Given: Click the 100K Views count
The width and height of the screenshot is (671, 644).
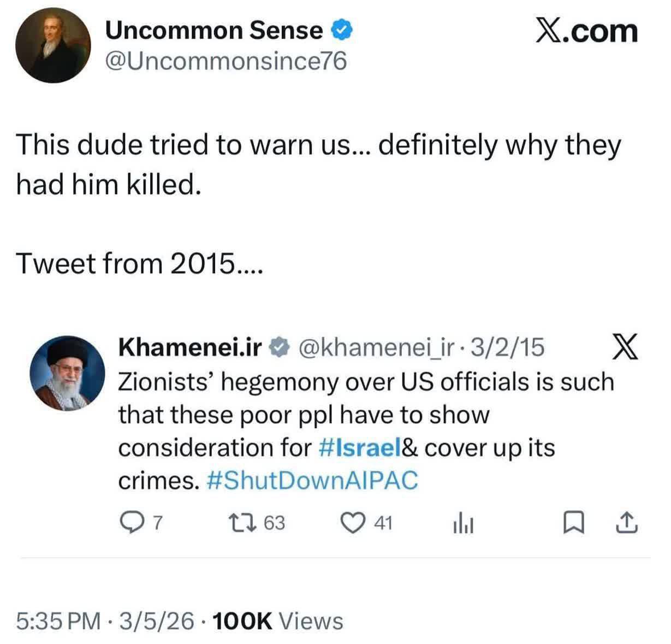Looking at the screenshot, I should click(x=277, y=621).
